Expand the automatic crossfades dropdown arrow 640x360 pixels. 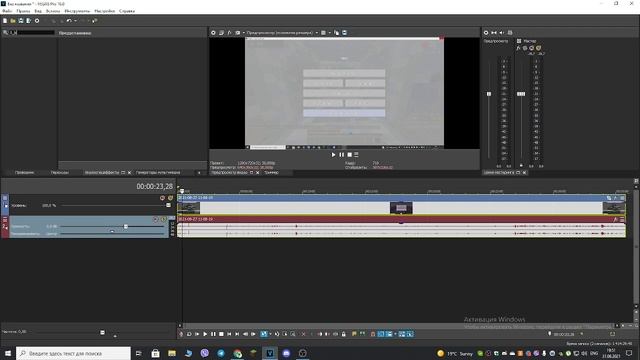tap(395, 334)
